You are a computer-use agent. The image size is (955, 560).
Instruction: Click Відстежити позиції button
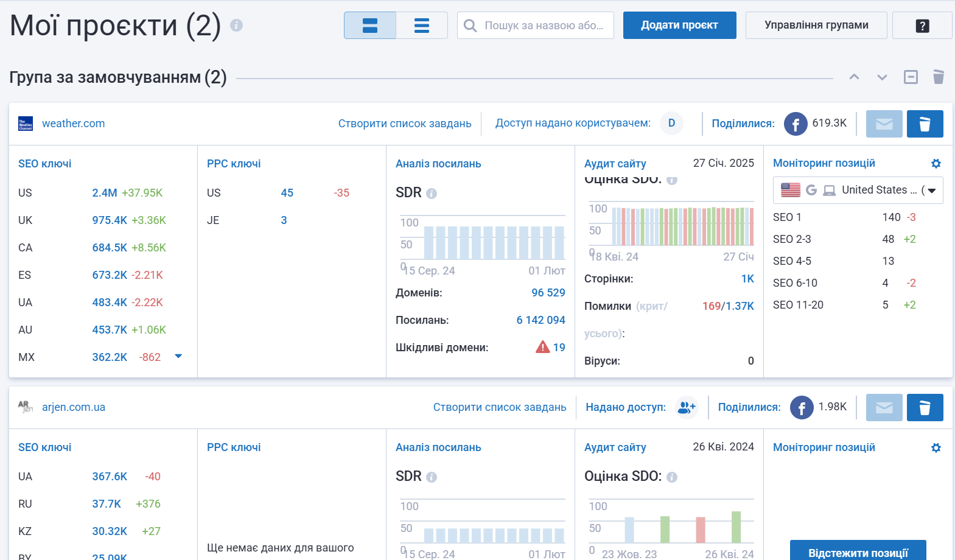(x=858, y=551)
